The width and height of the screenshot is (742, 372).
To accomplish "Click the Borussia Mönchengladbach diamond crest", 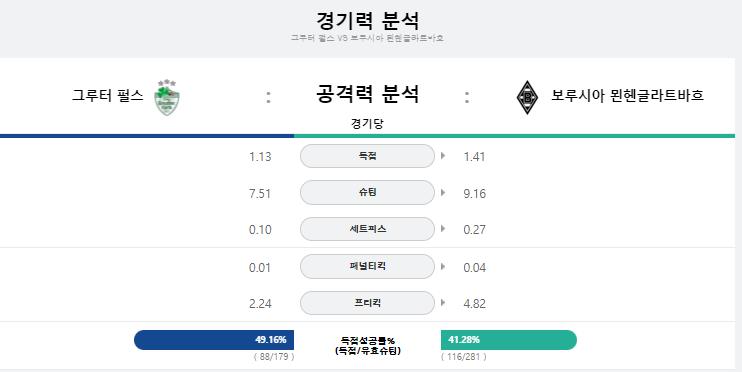I will [x=527, y=97].
